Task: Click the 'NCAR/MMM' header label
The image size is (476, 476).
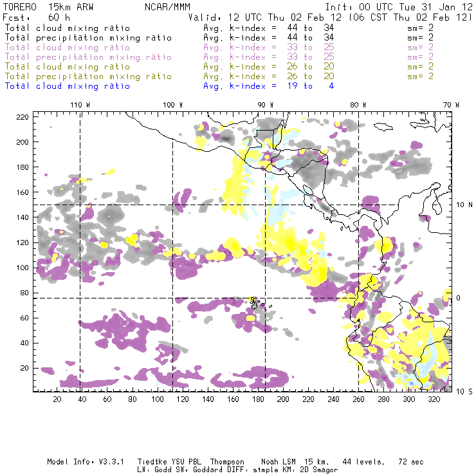Action: (x=168, y=7)
